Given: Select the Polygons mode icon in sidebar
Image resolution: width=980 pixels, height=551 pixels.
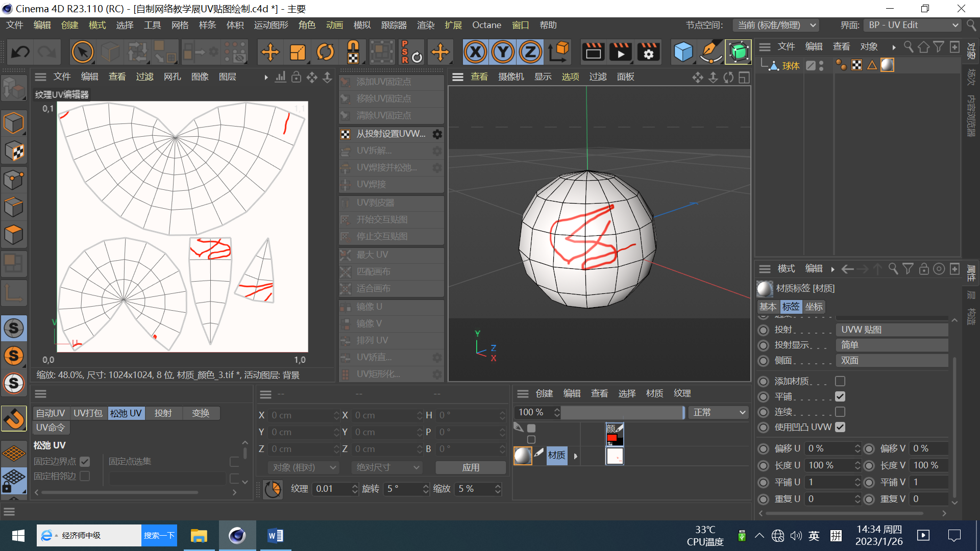Looking at the screenshot, I should pos(14,235).
